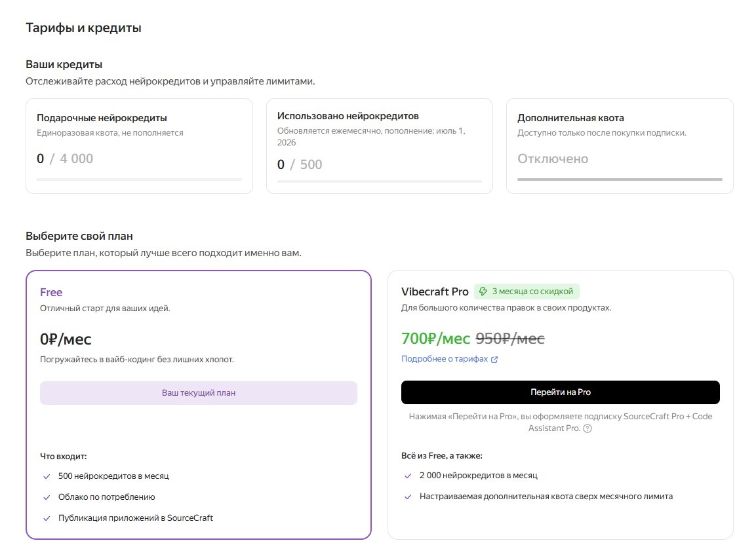This screenshot has width=756, height=547.
Task: Click the "500 нейрокредитов в месяц" feature text
Action: 113,476
